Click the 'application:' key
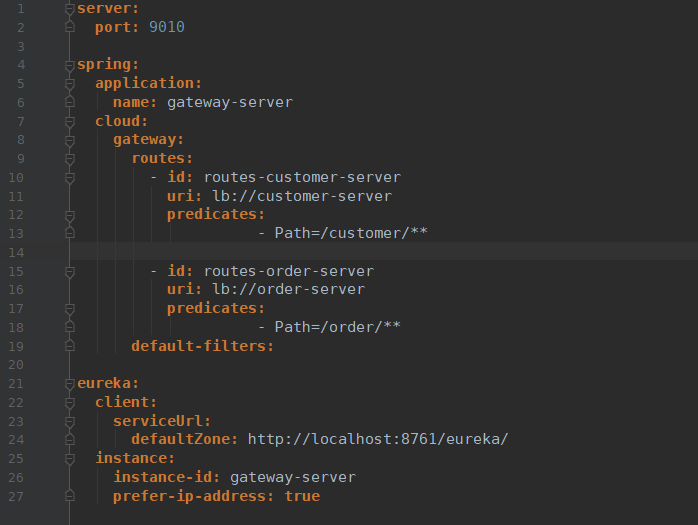The height and width of the screenshot is (525, 698). pyautogui.click(x=149, y=83)
